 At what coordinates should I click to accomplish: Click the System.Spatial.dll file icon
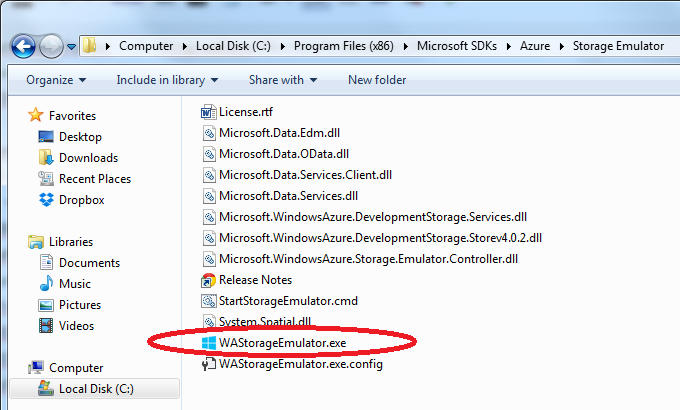209,321
